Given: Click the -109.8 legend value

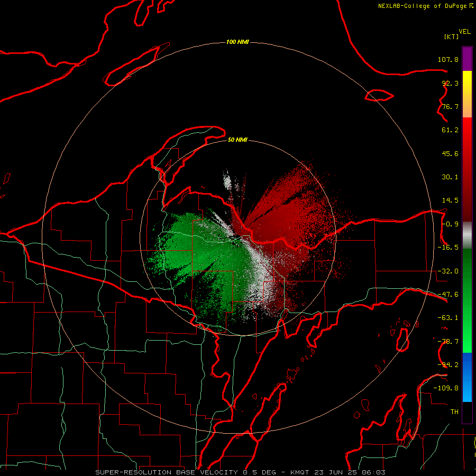Looking at the screenshot, I should coord(446,388).
